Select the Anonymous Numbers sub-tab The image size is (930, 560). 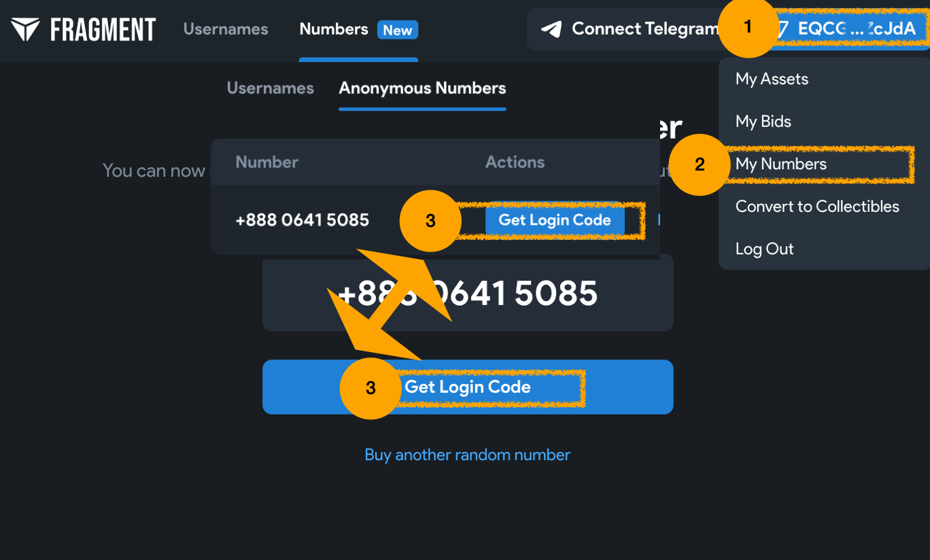[422, 88]
